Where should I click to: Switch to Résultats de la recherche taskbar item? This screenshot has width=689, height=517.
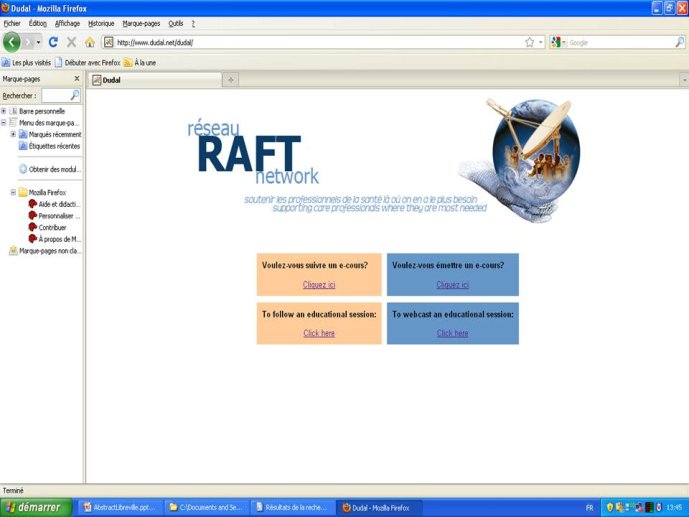(x=293, y=507)
